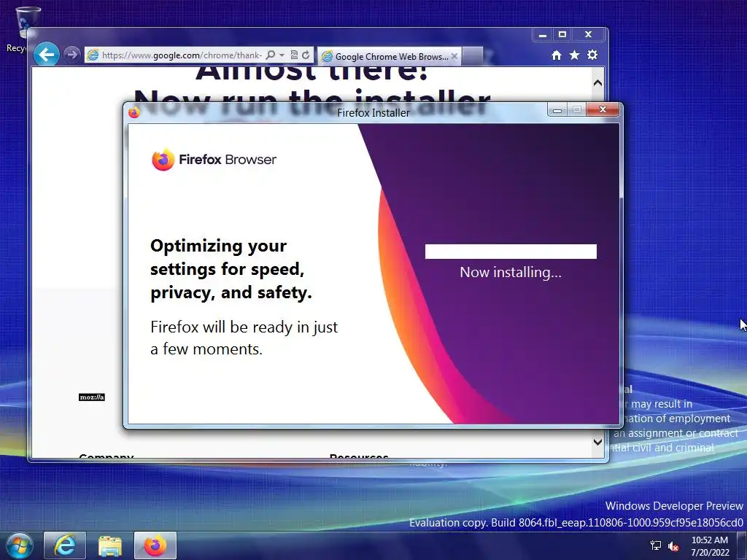Image resolution: width=747 pixels, height=560 pixels.
Task: Click the 'Now installing...' status text
Action: (511, 273)
